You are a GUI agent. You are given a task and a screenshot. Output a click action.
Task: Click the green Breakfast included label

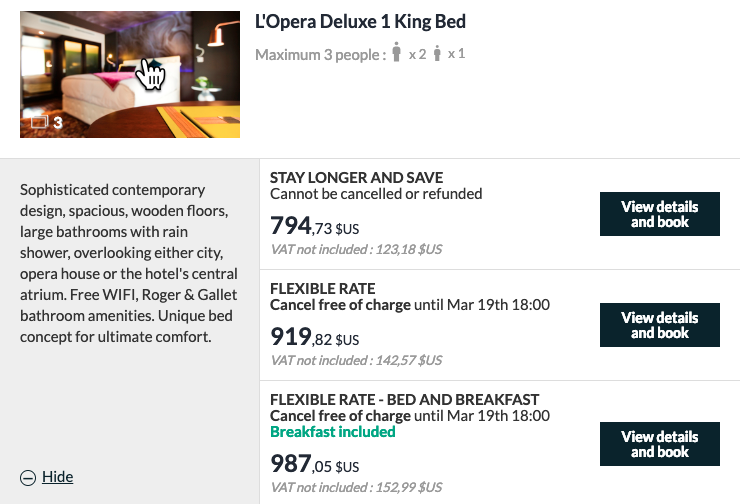point(333,432)
